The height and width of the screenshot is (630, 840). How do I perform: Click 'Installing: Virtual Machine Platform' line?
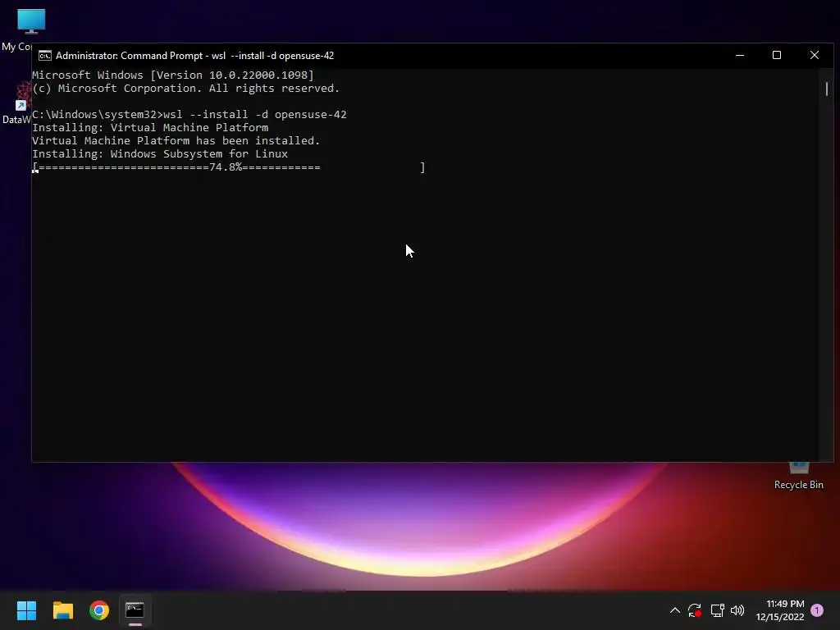(150, 127)
